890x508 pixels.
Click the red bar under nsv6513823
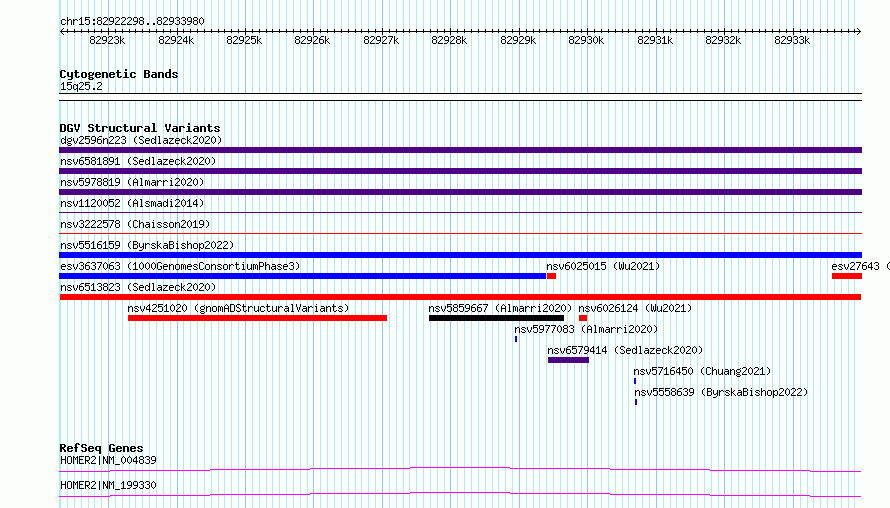[460, 297]
